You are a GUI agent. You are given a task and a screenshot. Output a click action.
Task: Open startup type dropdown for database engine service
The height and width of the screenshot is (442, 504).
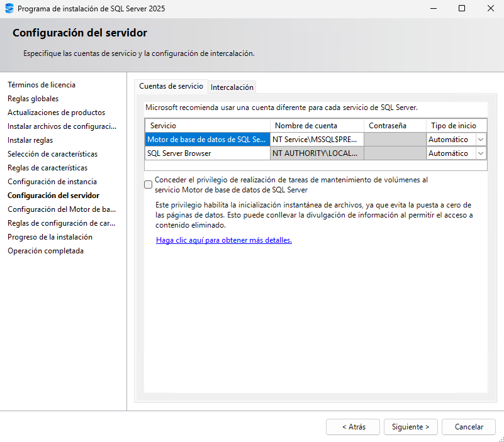tap(481, 140)
